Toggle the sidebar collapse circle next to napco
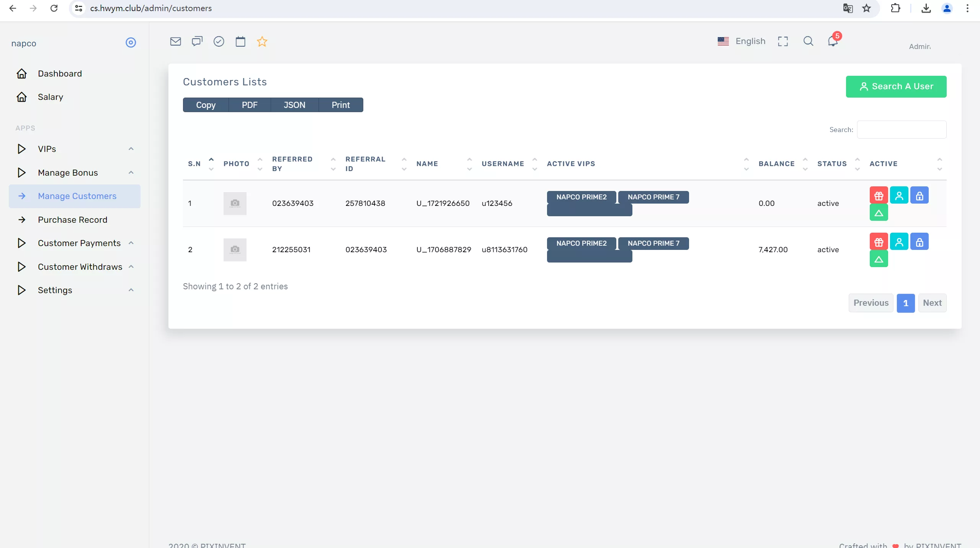This screenshot has height=548, width=980. (x=131, y=42)
